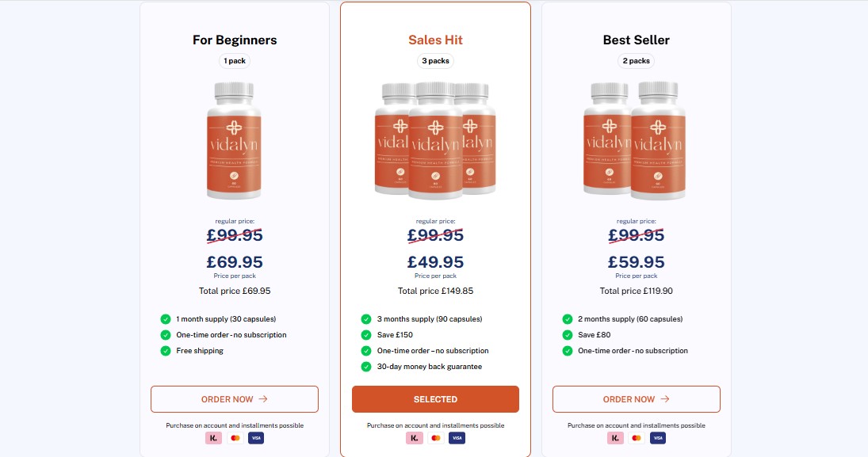This screenshot has width=868, height=457.
Task: Click the green checkmark beside Free shipping
Action: pos(166,350)
